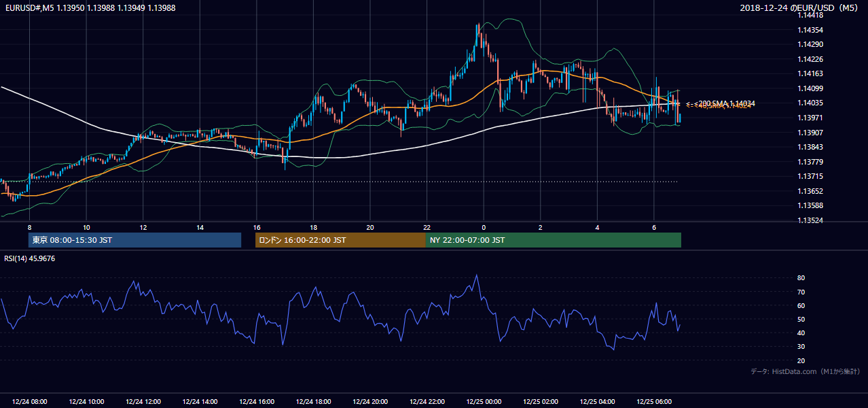The image size is (868, 408).
Task: Click the 1.13907 price axis label
Action: (810, 133)
